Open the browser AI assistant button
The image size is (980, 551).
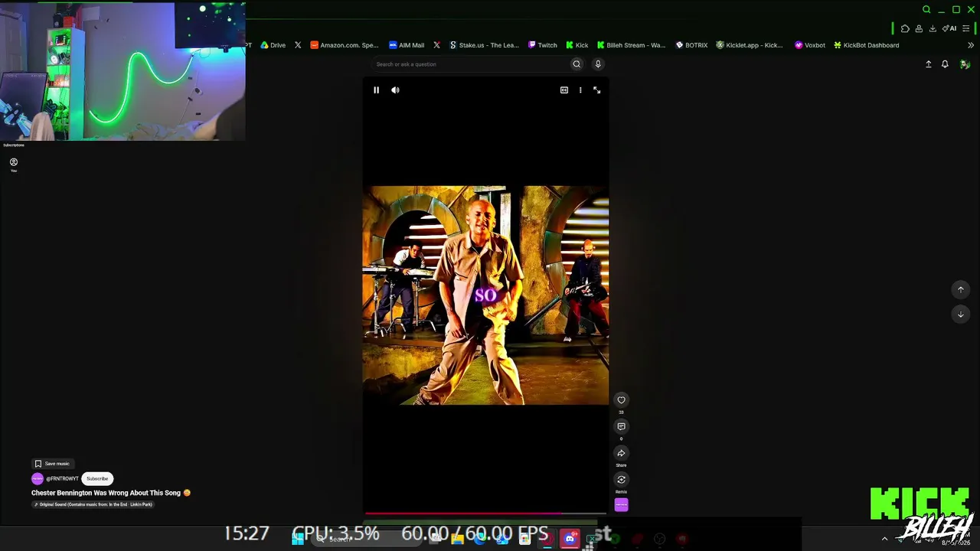click(949, 28)
